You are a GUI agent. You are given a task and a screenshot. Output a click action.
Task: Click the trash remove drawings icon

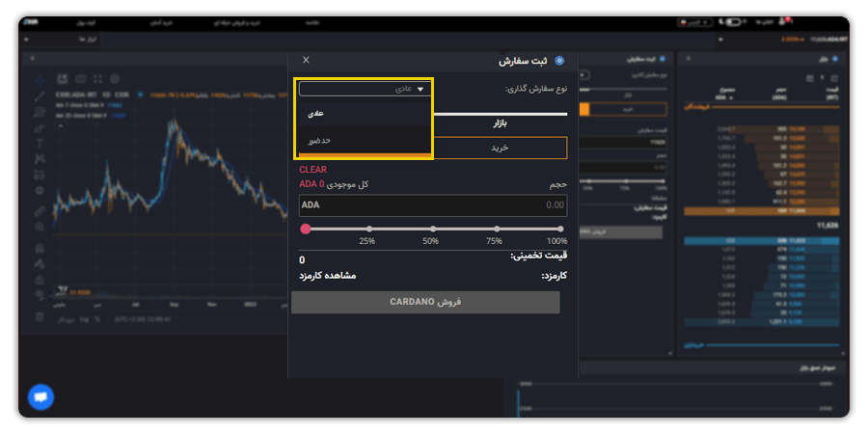click(40, 316)
